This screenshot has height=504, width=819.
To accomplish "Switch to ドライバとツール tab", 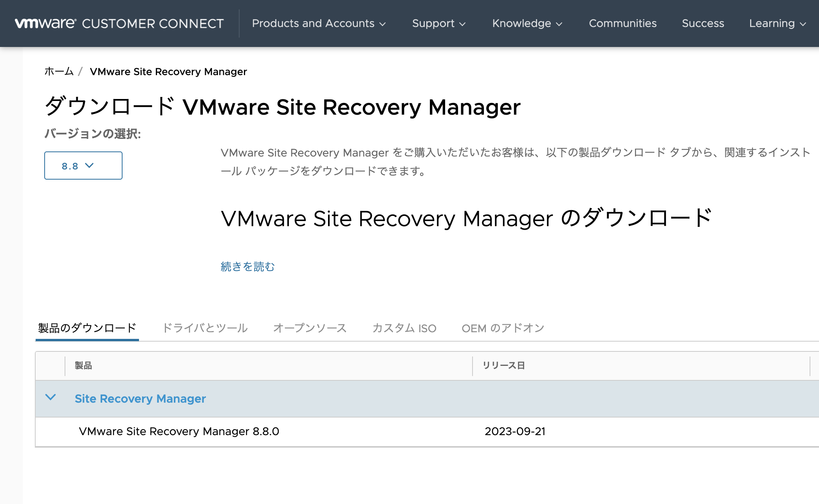I will [x=205, y=328].
